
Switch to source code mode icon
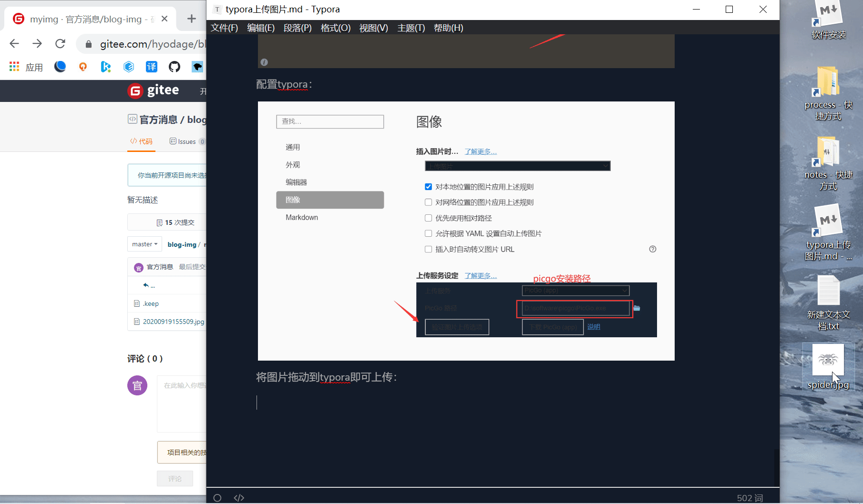point(239,498)
